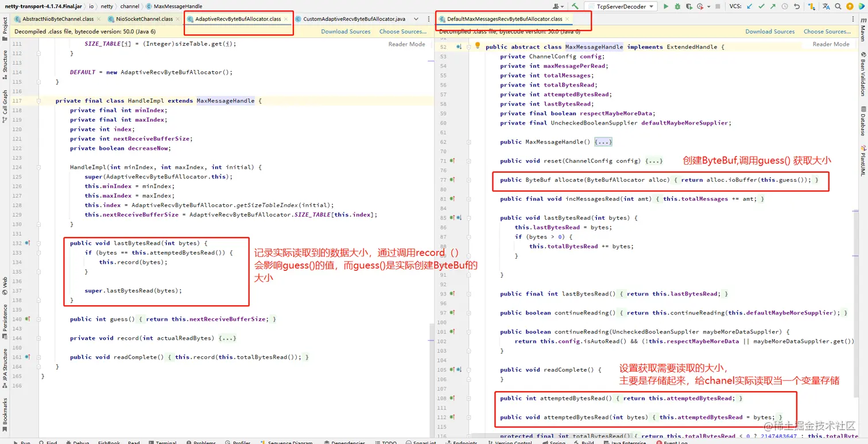Open the Maven tool window
The height and width of the screenshot is (444, 868).
[x=862, y=29]
